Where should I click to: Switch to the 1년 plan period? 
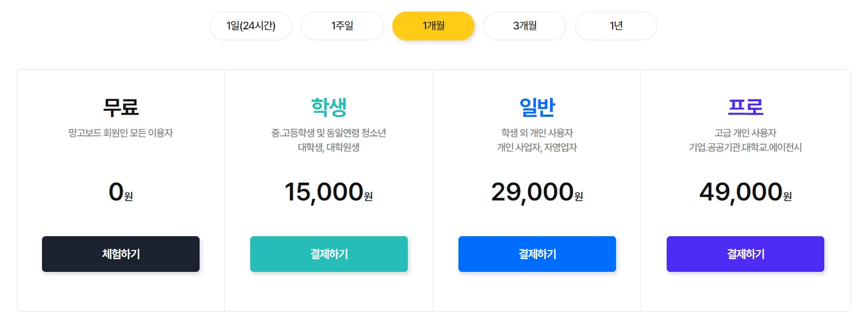tap(616, 26)
